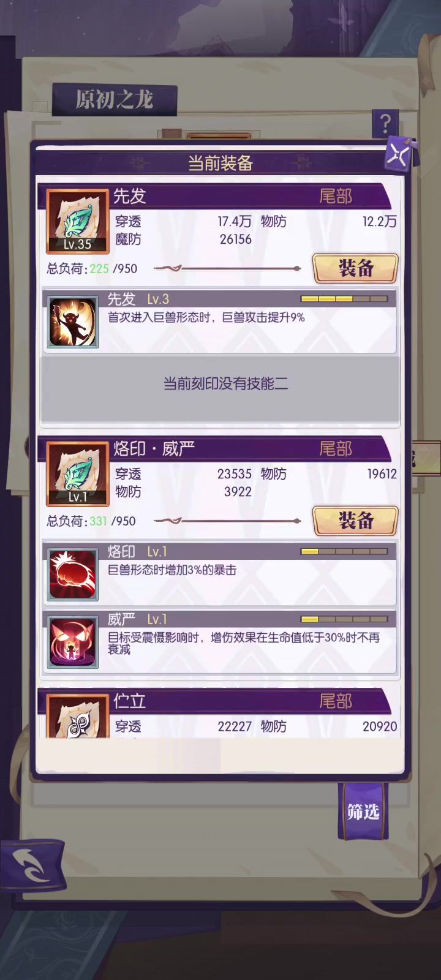The height and width of the screenshot is (980, 441).
Task: Open help via the question mark icon
Action: [385, 124]
